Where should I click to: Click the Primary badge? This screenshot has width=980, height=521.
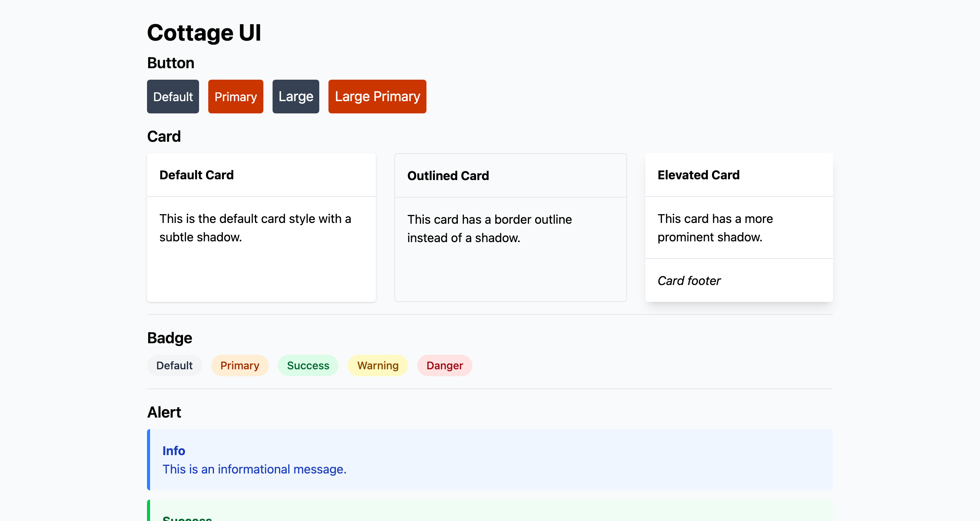tap(240, 365)
